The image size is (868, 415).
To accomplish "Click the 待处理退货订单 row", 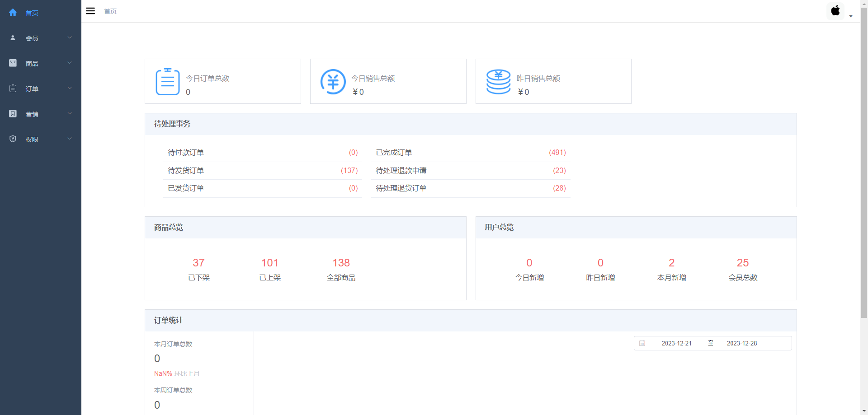I will (471, 188).
